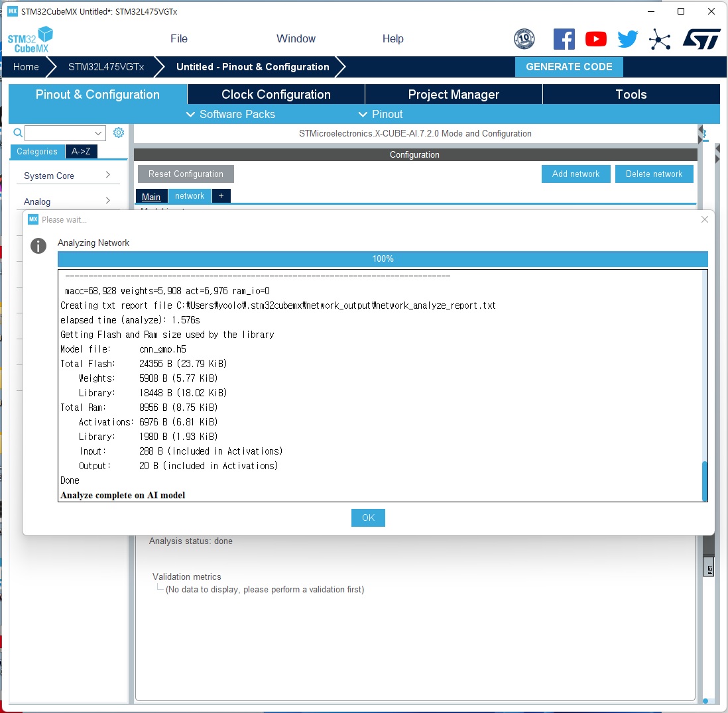Screen dimensions: 728x713
Task: Click the ST community network star icon
Action: pos(660,39)
